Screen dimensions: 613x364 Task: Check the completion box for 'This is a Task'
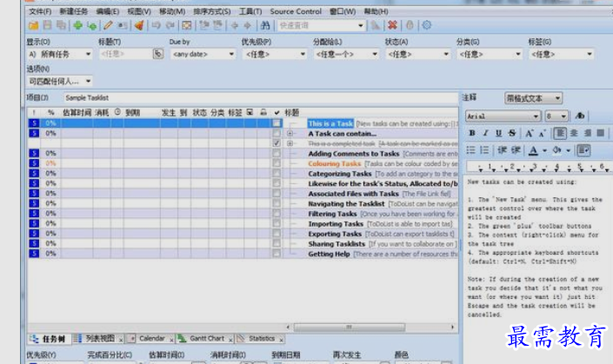tap(277, 123)
